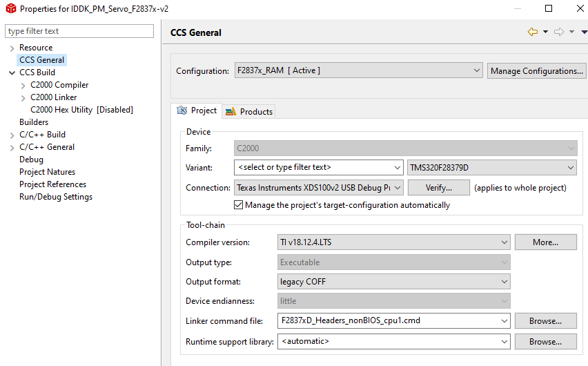Click the forward navigation arrow icon
The height and width of the screenshot is (366, 588).
pos(559,32)
